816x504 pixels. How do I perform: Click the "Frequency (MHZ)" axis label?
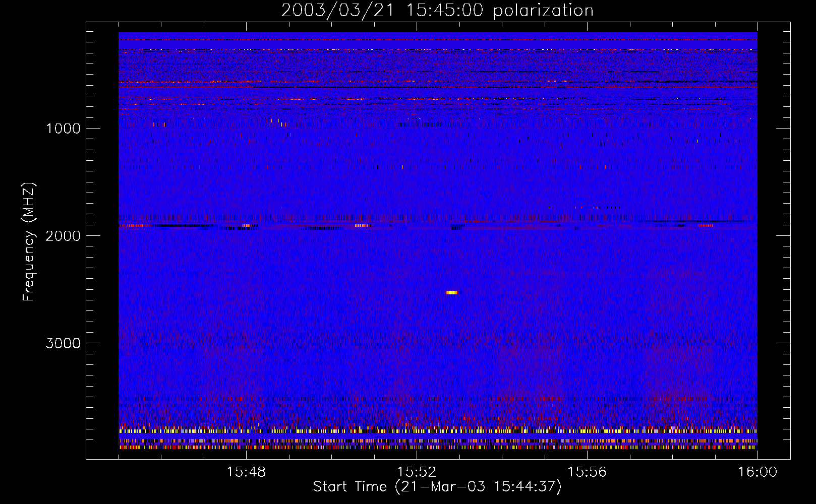28,242
